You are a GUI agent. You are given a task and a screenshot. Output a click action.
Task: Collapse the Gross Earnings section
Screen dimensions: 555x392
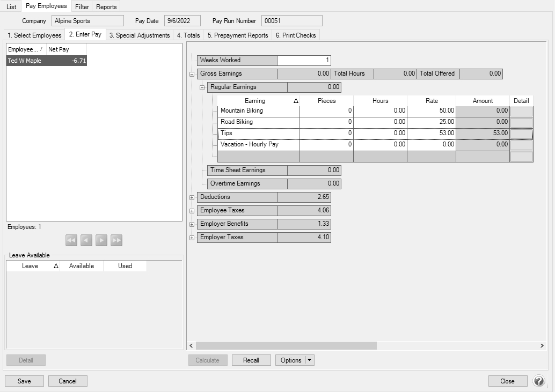click(192, 73)
